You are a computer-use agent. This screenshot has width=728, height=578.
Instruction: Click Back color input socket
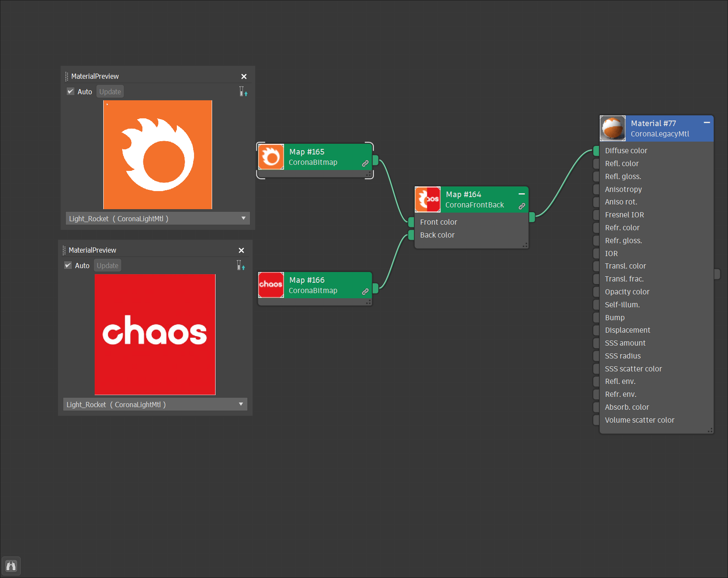(411, 235)
